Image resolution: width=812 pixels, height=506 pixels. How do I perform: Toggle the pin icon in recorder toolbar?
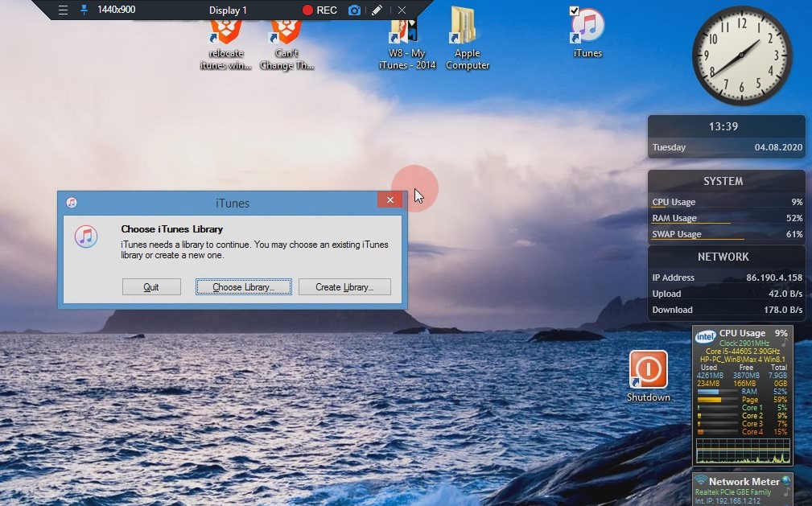[84, 10]
